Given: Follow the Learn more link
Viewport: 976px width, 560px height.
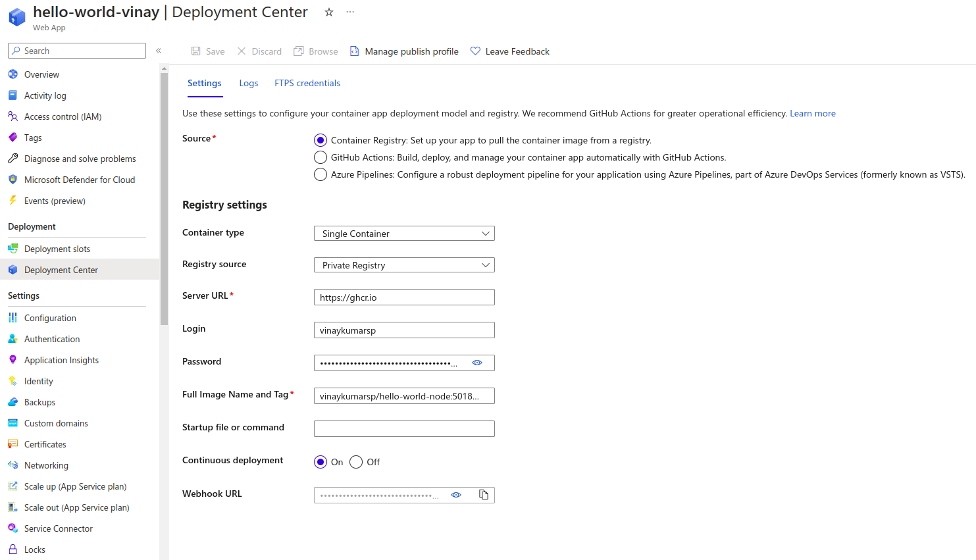Looking at the screenshot, I should 812,113.
